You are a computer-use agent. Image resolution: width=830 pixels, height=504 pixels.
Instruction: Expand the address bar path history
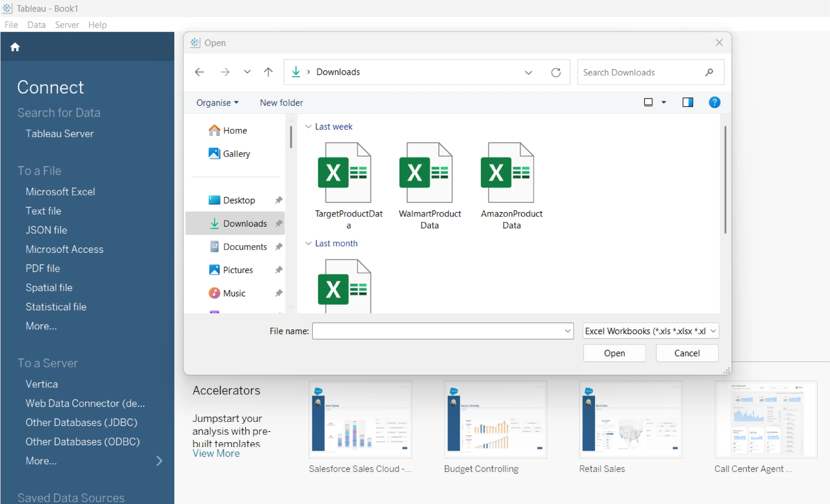[528, 72]
